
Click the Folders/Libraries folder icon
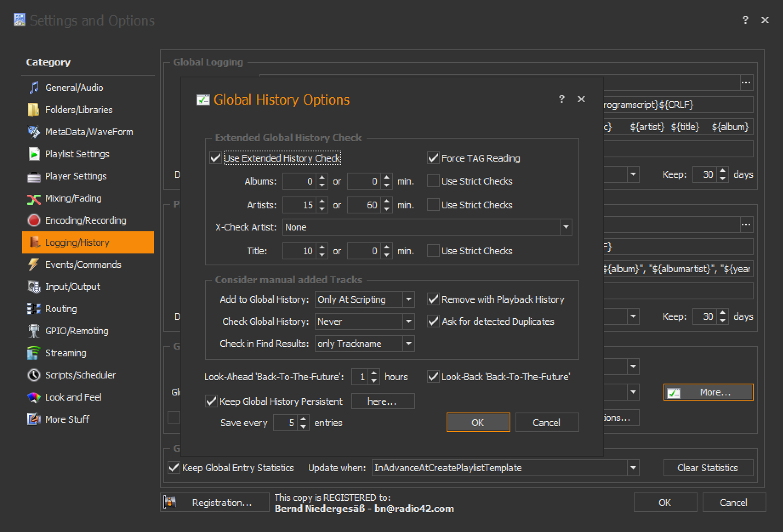click(34, 110)
